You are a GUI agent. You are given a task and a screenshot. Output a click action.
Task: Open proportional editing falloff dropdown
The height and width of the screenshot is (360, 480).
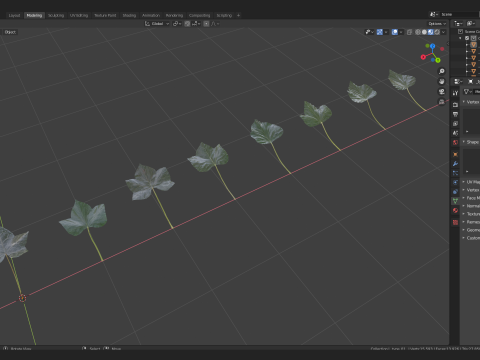[215, 24]
